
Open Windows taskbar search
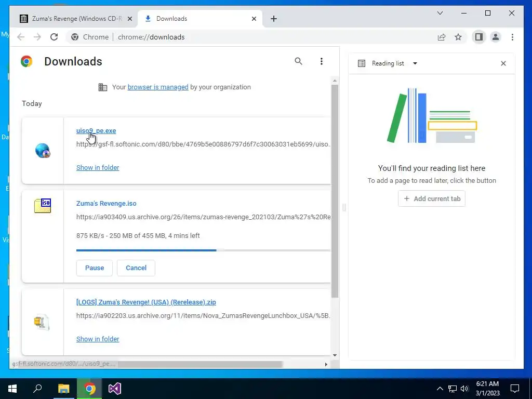pos(37,389)
